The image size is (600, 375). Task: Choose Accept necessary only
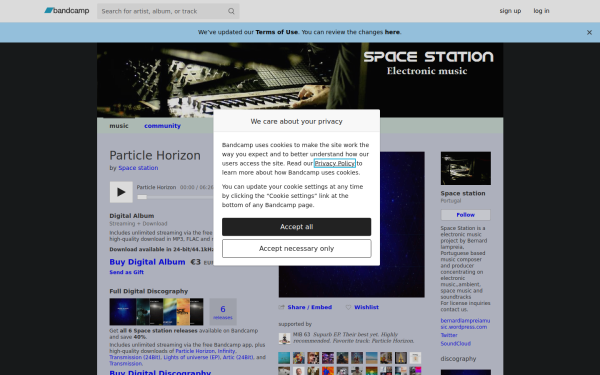pos(297,249)
